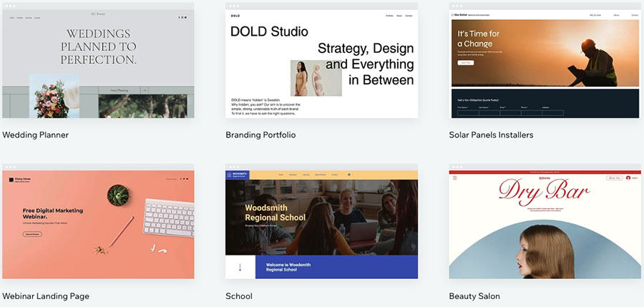
Task: Open the School template thumbnail
Action: (x=321, y=222)
